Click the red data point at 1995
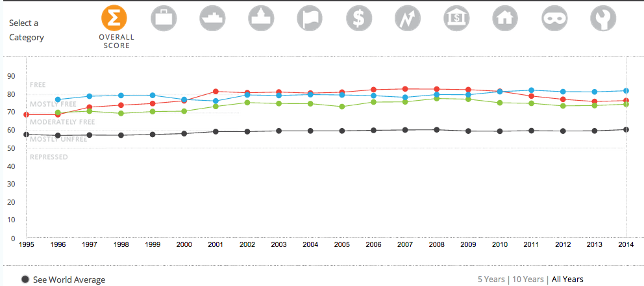The width and height of the screenshot is (644, 286). [26, 115]
